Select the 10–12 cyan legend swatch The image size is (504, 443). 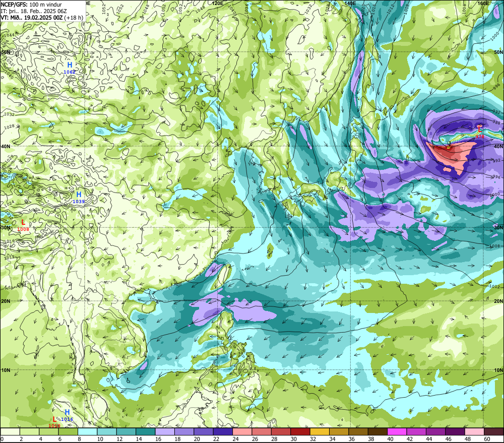pyautogui.click(x=107, y=431)
